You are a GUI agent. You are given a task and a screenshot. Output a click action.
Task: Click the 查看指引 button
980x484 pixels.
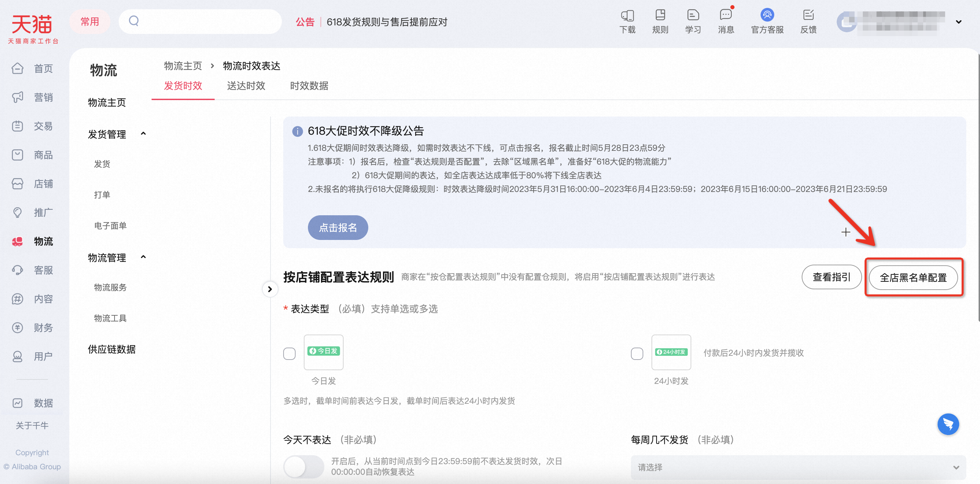click(x=832, y=277)
